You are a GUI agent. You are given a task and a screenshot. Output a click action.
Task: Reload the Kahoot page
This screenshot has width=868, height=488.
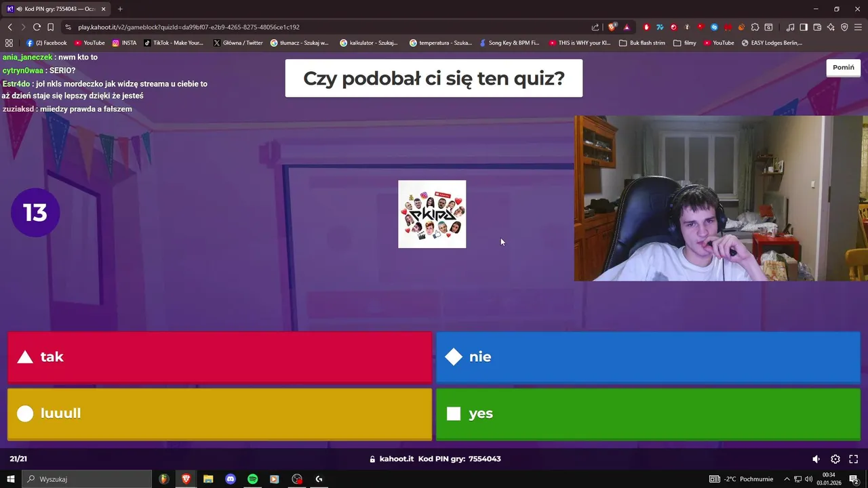37,27
